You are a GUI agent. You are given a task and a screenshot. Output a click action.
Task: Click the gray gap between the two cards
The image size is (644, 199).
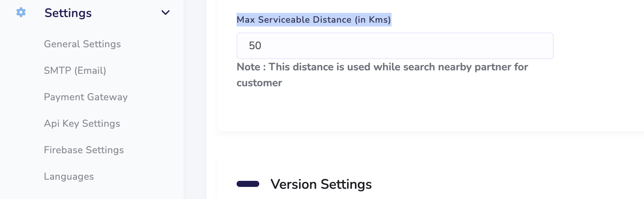[431, 143]
